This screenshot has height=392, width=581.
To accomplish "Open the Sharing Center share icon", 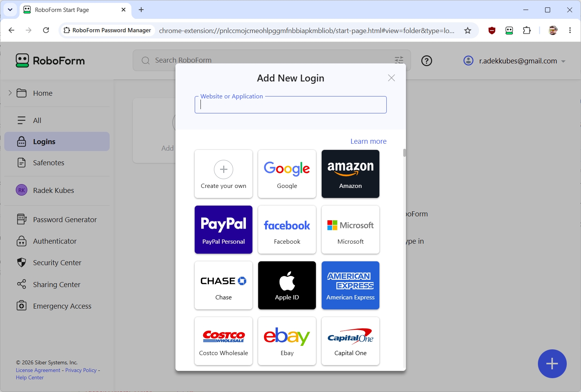I will (x=22, y=284).
